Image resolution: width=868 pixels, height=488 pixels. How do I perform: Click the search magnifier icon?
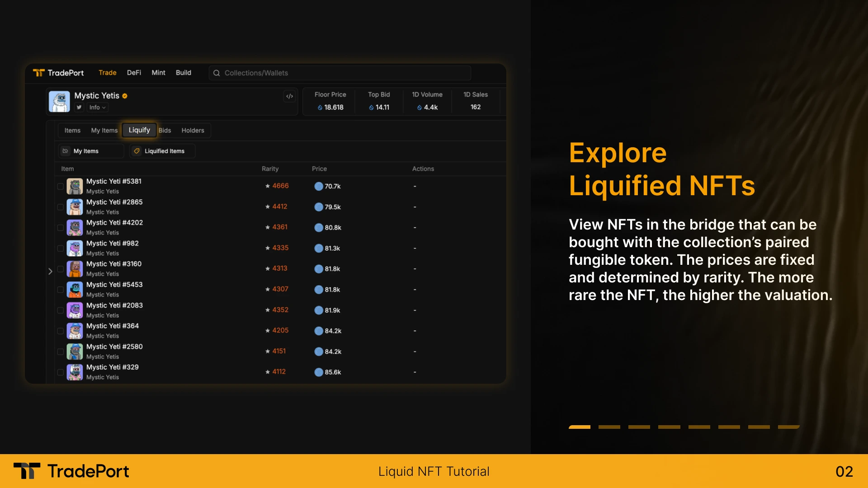(217, 73)
